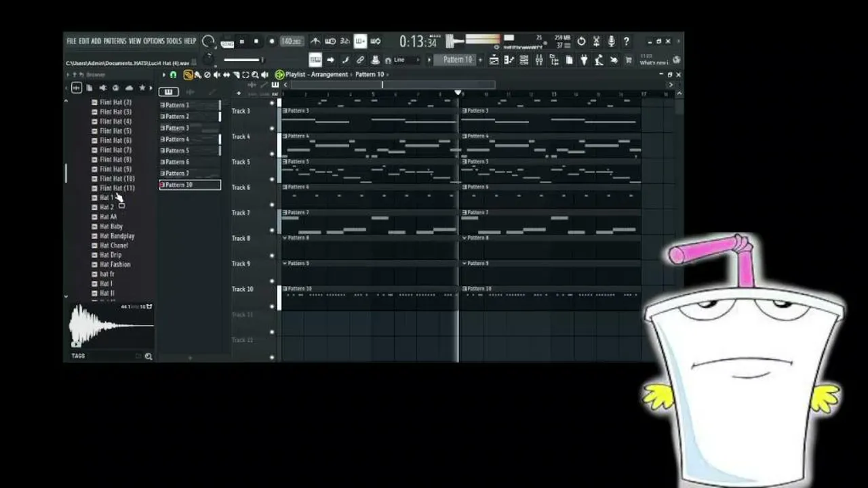Click the metronome icon
The image size is (868, 488).
pos(315,41)
